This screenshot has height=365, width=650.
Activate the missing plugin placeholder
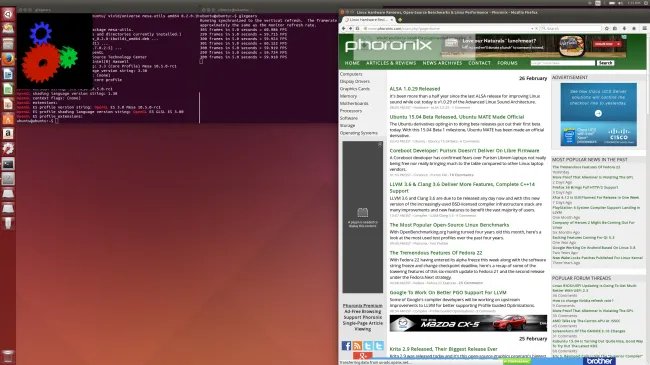pos(363,217)
